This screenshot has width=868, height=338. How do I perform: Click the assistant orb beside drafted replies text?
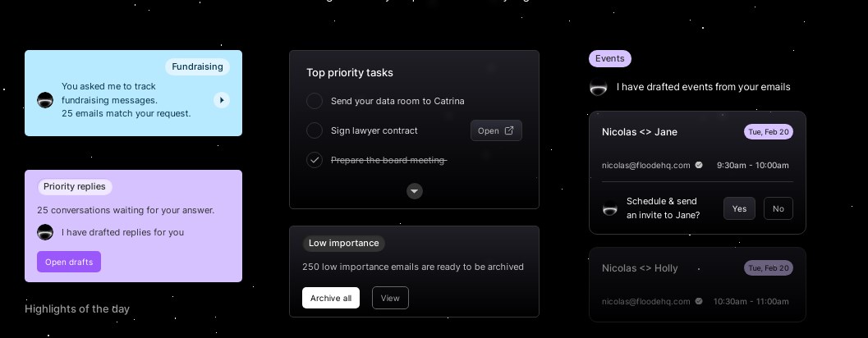(45, 232)
